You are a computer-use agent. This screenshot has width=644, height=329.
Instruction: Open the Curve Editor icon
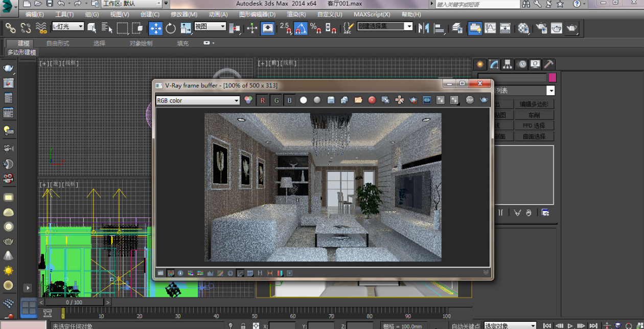(x=490, y=28)
